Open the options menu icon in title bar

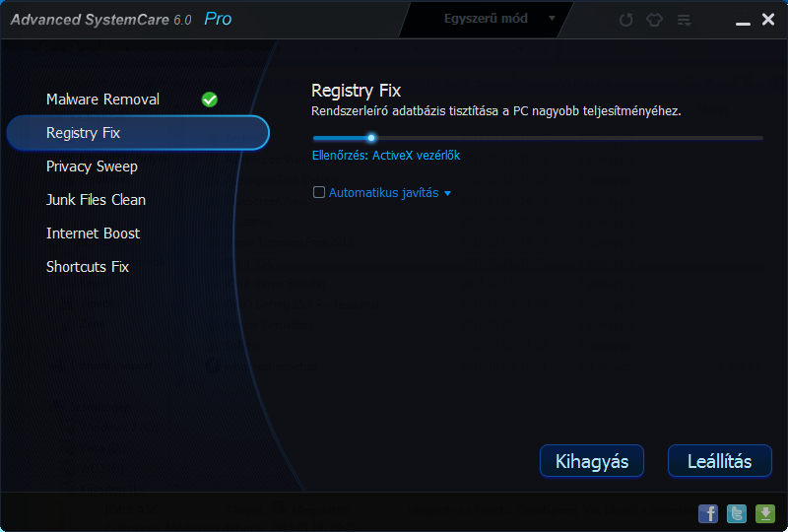[x=684, y=20]
